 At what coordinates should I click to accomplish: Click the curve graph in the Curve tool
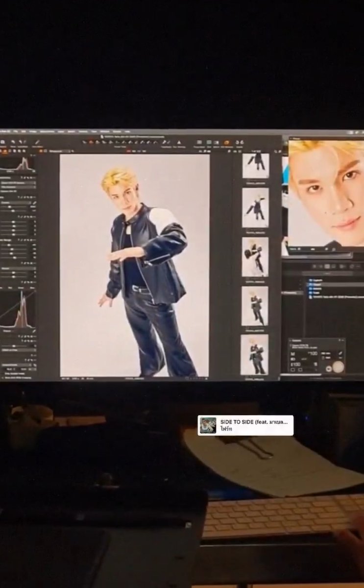pos(18,309)
